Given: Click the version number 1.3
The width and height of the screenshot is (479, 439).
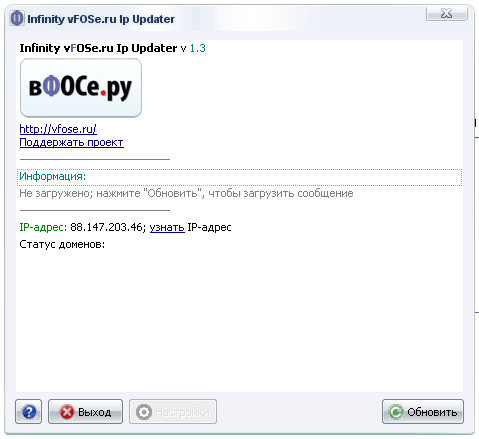Looking at the screenshot, I should click(x=198, y=48).
